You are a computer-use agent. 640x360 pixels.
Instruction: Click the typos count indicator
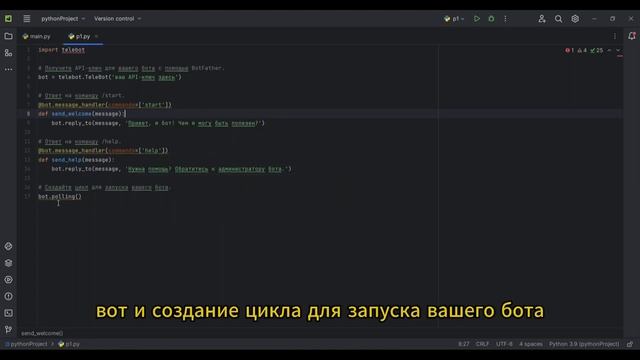(x=596, y=51)
